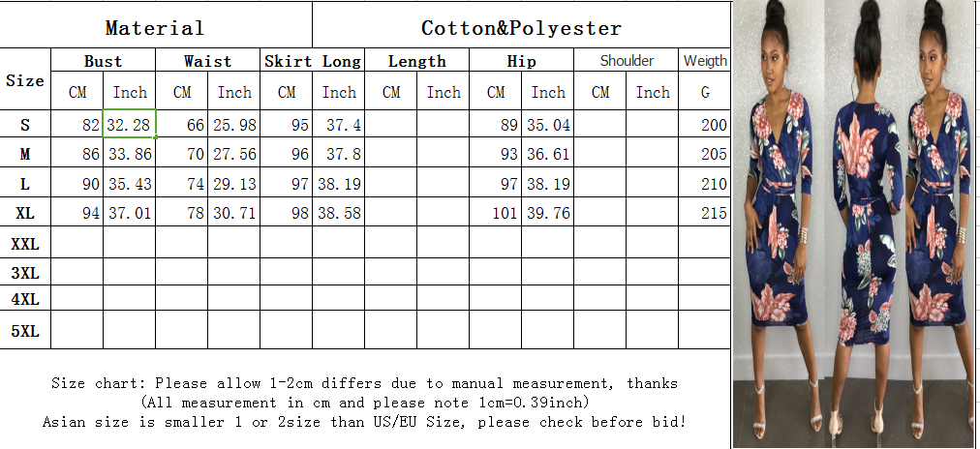Click the 5XL size row label

point(25,332)
